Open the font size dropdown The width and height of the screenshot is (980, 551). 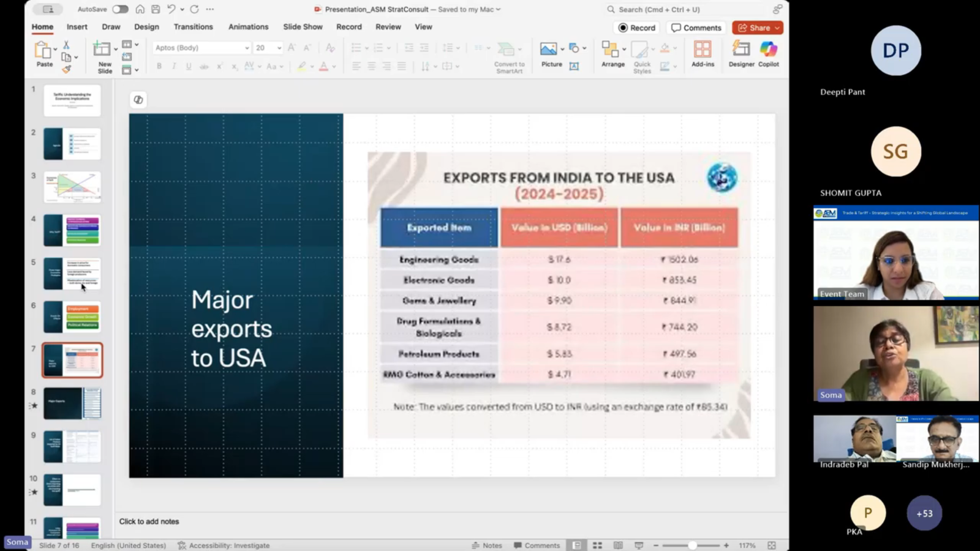point(279,48)
